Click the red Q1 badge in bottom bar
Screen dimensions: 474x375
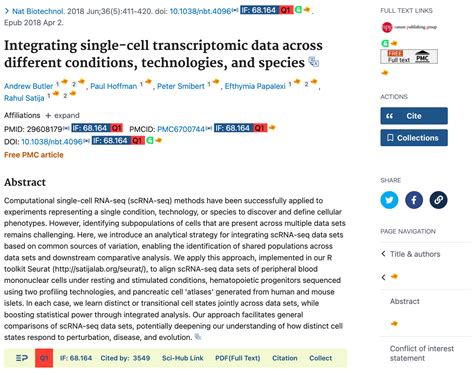[44, 358]
